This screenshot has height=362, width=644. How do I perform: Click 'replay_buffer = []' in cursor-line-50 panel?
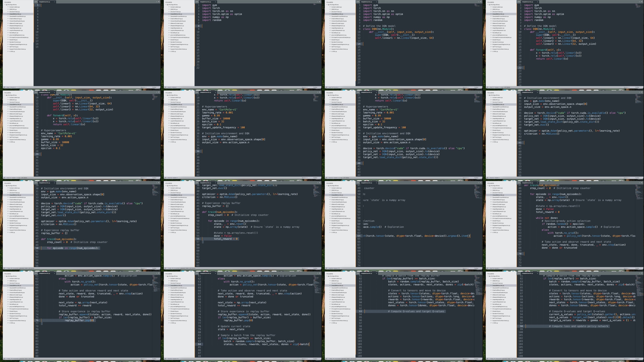pos(54,233)
